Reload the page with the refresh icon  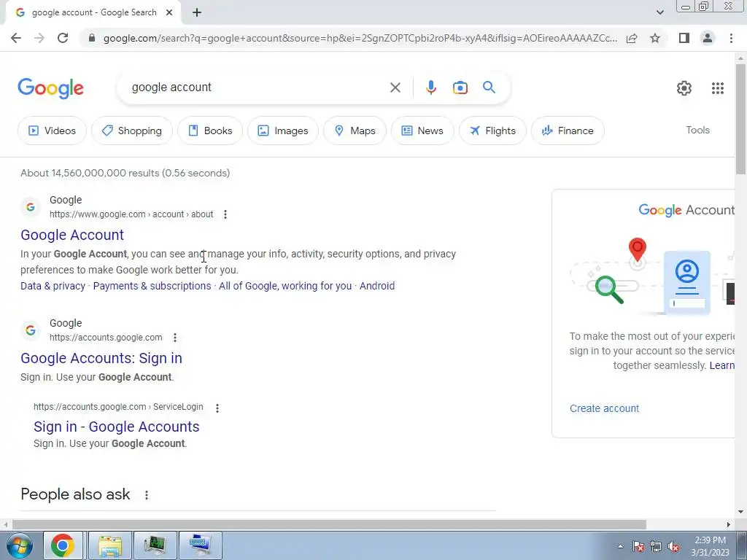click(63, 38)
